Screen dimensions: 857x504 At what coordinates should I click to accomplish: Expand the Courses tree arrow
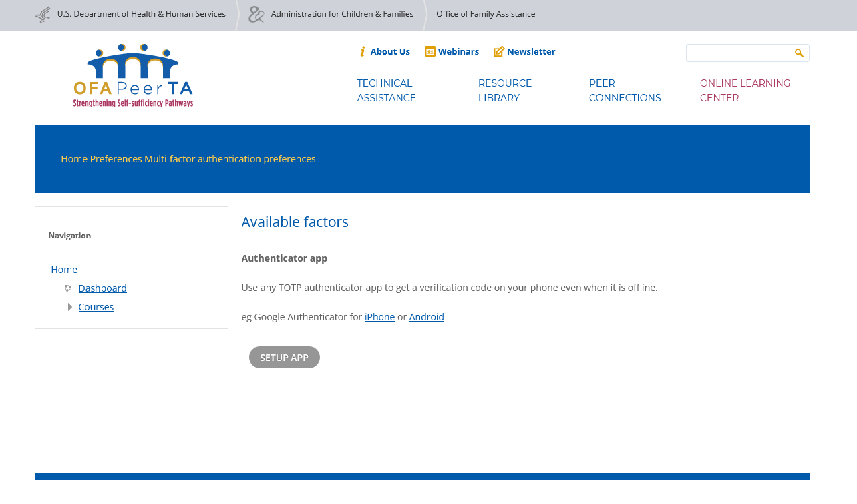pos(70,307)
